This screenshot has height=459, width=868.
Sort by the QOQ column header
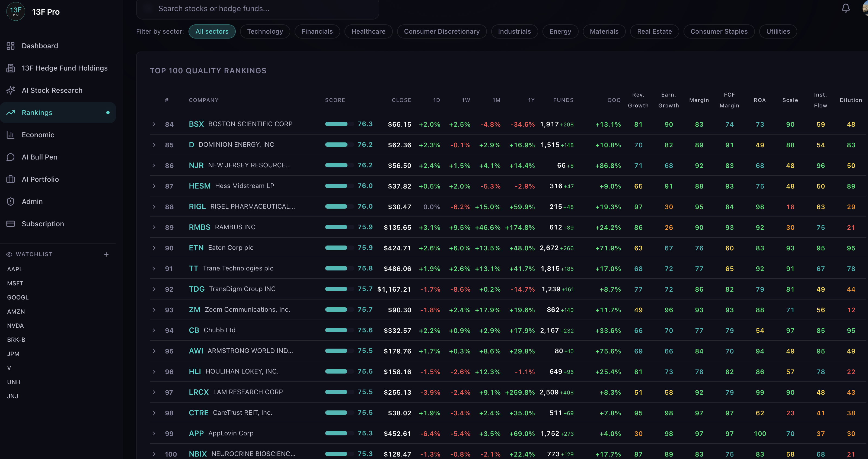click(x=614, y=100)
